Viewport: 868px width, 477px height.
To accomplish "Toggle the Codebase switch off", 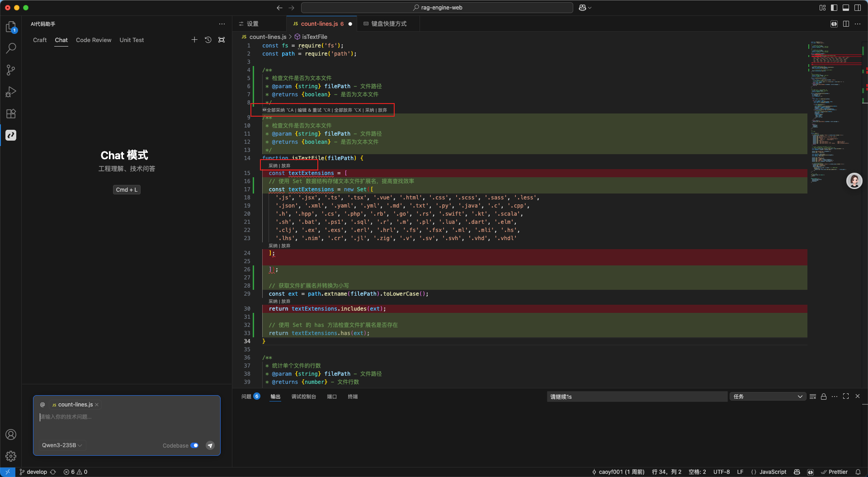I will 194,445.
